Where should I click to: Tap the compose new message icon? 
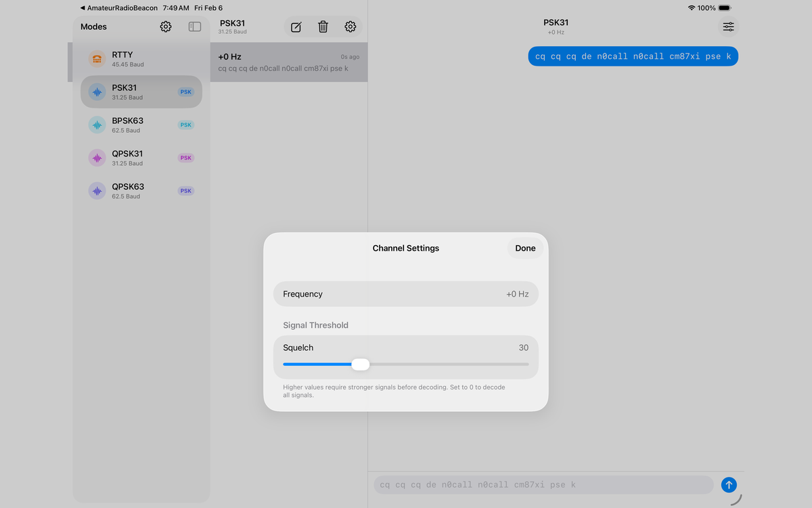[x=296, y=26]
